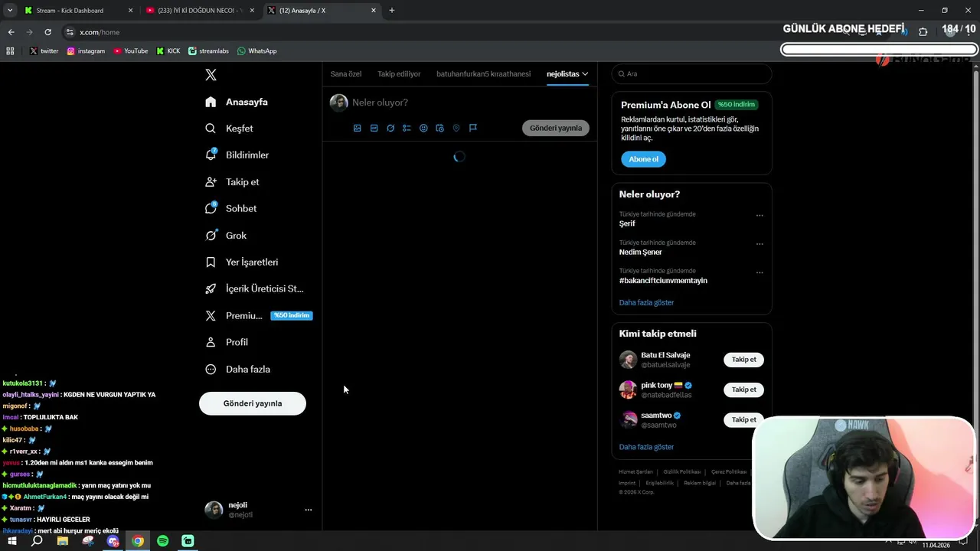Switch to Sana özel tab
Viewport: 980px width, 551px height.
(346, 74)
